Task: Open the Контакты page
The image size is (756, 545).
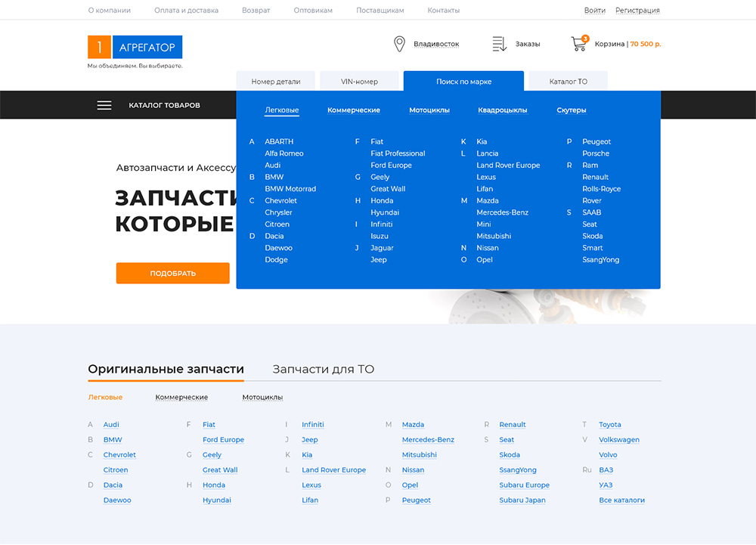Action: [444, 10]
